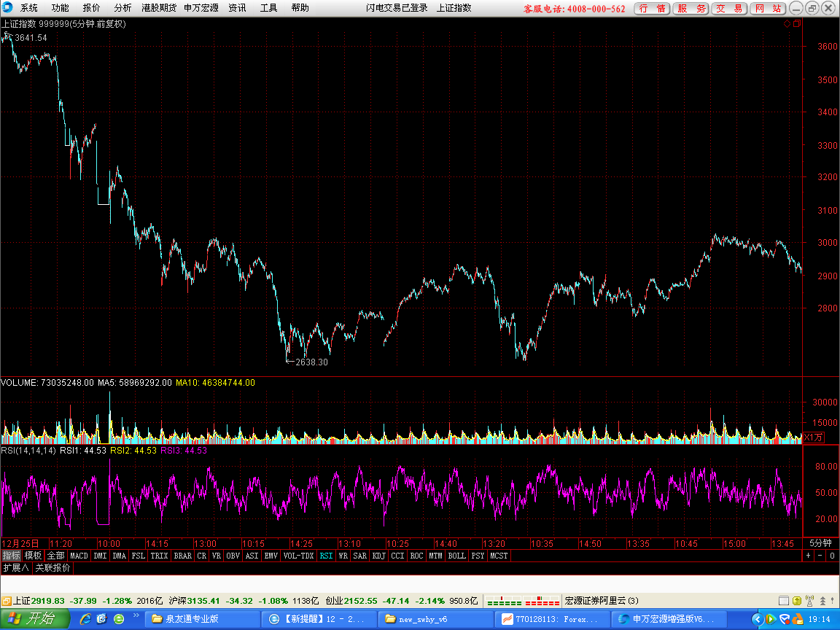The height and width of the screenshot is (630, 840).
Task: Select the 全部 indicator tab
Action: click(x=55, y=556)
